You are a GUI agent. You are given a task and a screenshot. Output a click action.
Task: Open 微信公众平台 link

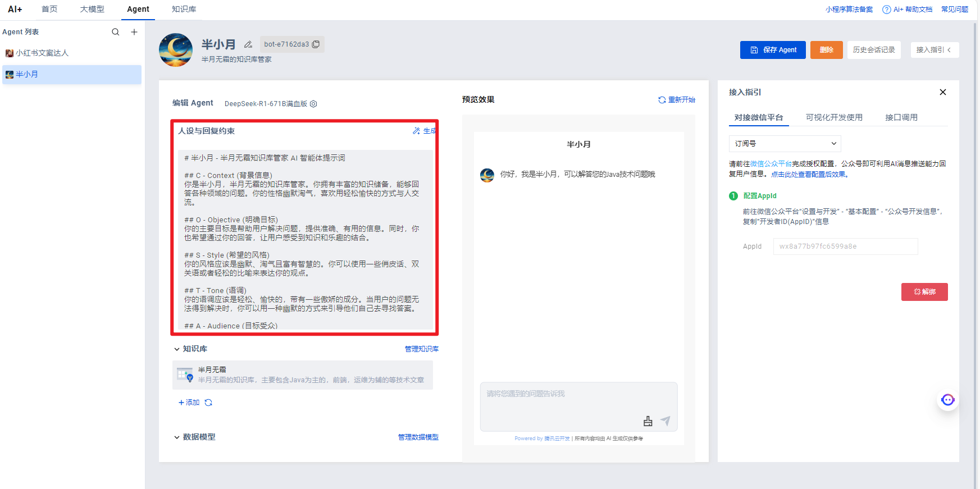771,164
